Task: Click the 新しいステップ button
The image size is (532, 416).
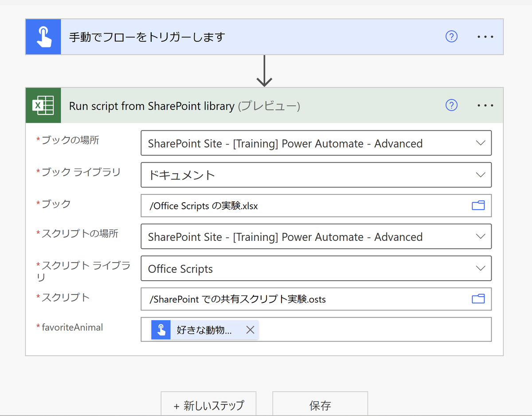Action: point(208,404)
